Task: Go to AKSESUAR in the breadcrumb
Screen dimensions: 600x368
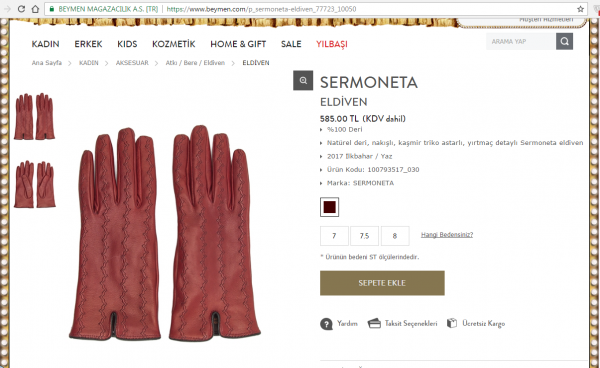Action: pos(132,63)
